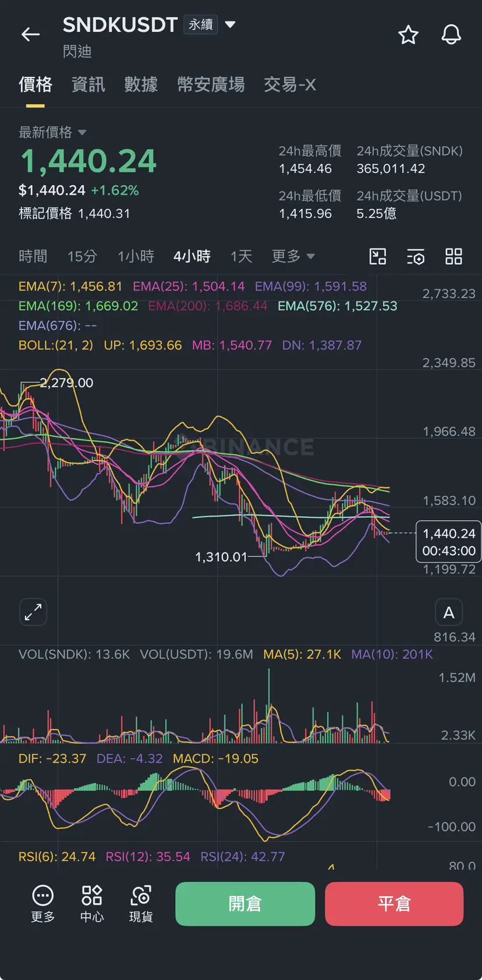
Task: Expand the 最新價格 dropdown
Action: [53, 132]
